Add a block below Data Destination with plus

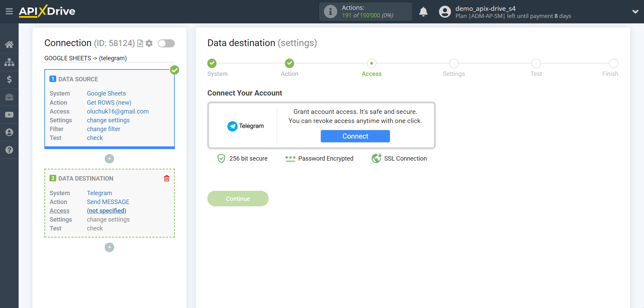click(109, 247)
